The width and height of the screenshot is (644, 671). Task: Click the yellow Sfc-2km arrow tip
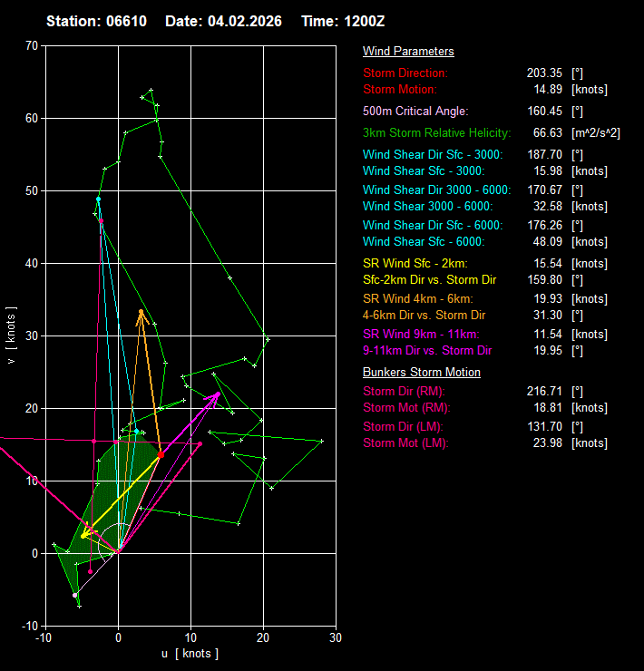click(84, 535)
